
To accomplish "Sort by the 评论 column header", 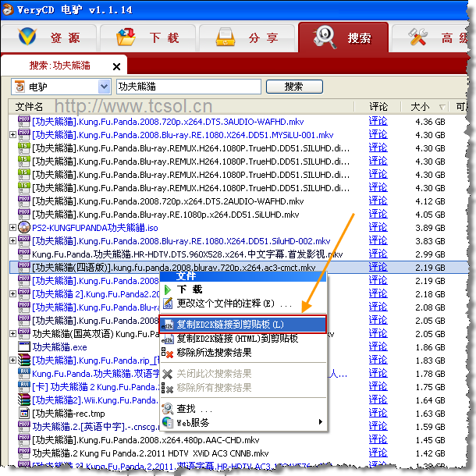I will (378, 107).
